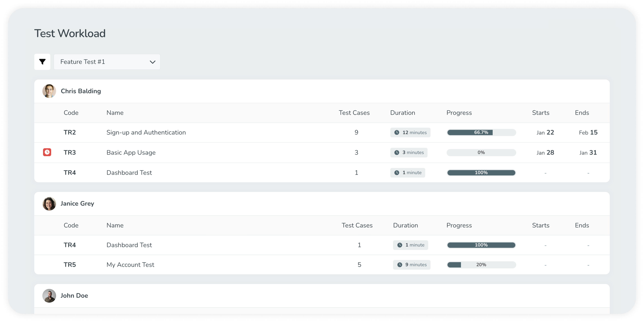Click clock icon in Janice Grey's 1 minute badge
The height and width of the screenshot is (322, 644).
click(x=400, y=245)
